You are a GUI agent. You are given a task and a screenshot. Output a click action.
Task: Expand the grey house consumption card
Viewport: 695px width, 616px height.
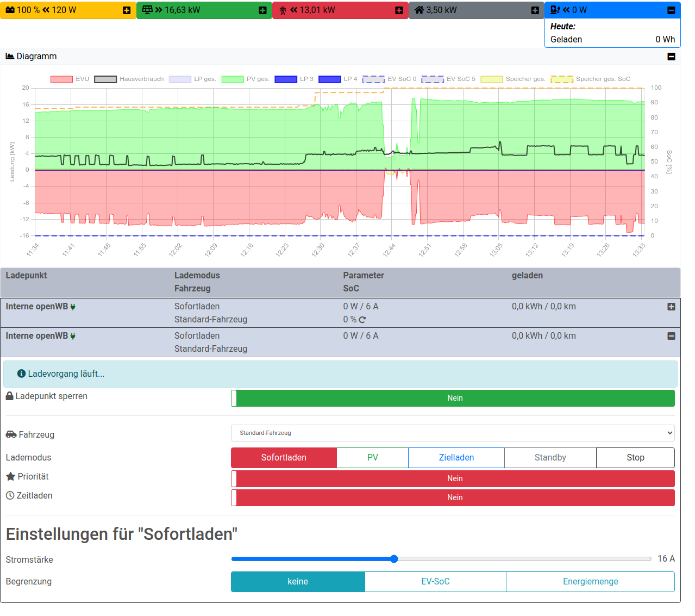pyautogui.click(x=535, y=10)
